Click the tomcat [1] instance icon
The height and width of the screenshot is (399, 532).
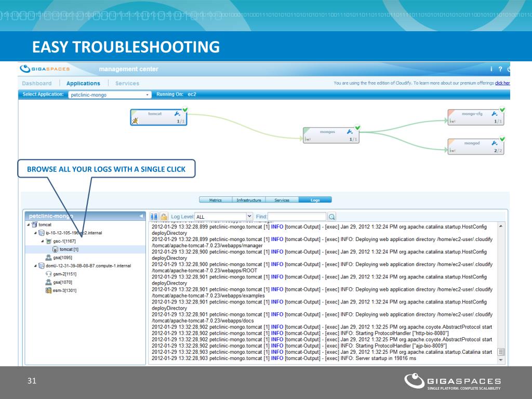pos(55,249)
